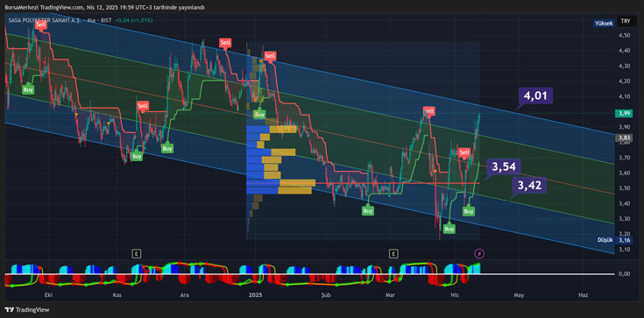Click the Sell label at March price peak
Viewport: 644px width, 318px height.
428,110
